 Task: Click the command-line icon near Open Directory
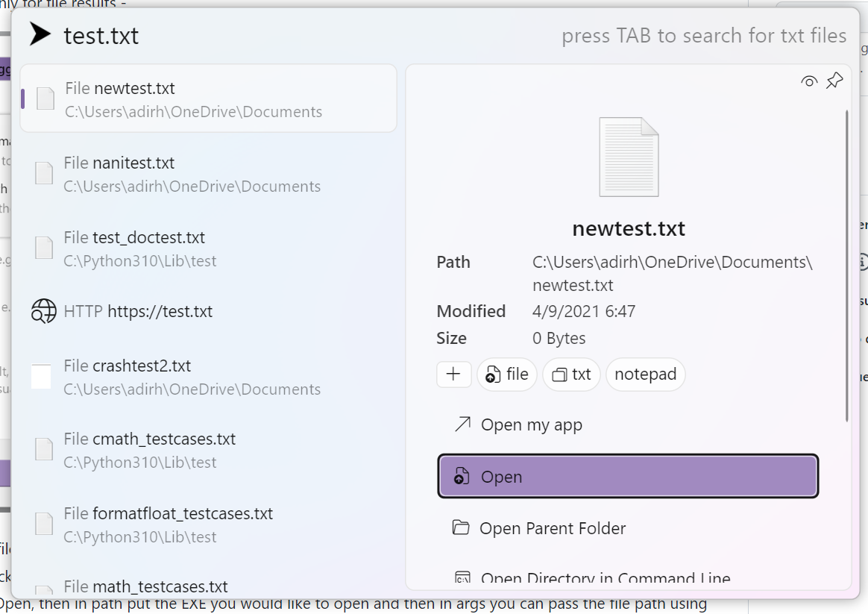(463, 577)
